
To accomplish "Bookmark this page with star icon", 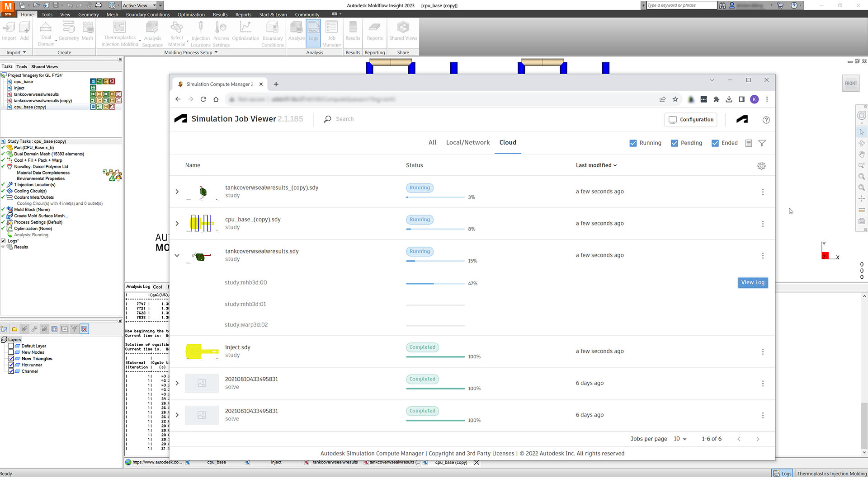I will pos(675,99).
